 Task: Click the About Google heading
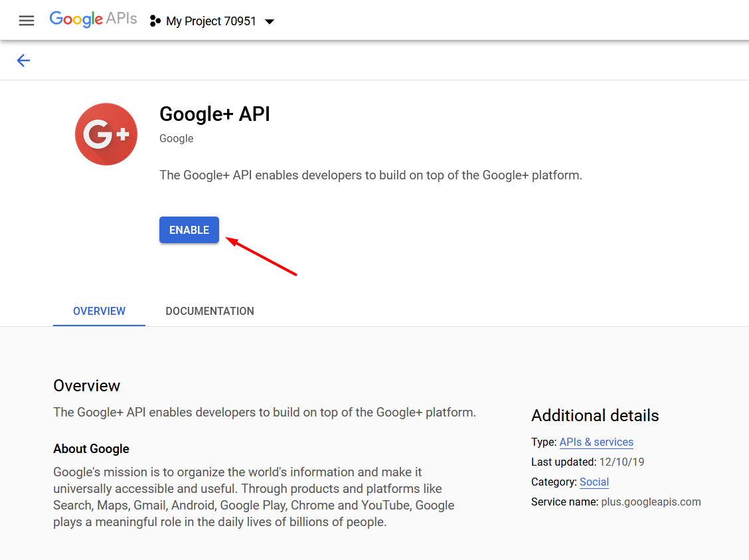tap(91, 448)
